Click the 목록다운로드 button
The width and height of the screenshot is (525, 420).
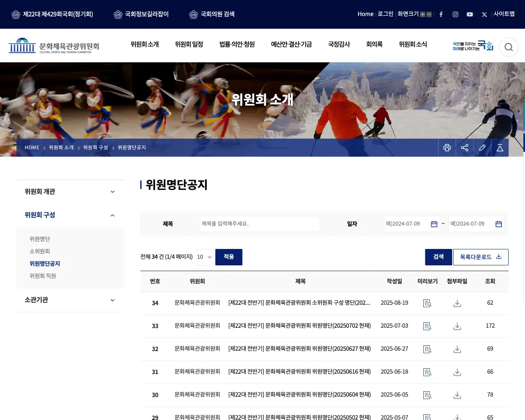pyautogui.click(x=481, y=257)
